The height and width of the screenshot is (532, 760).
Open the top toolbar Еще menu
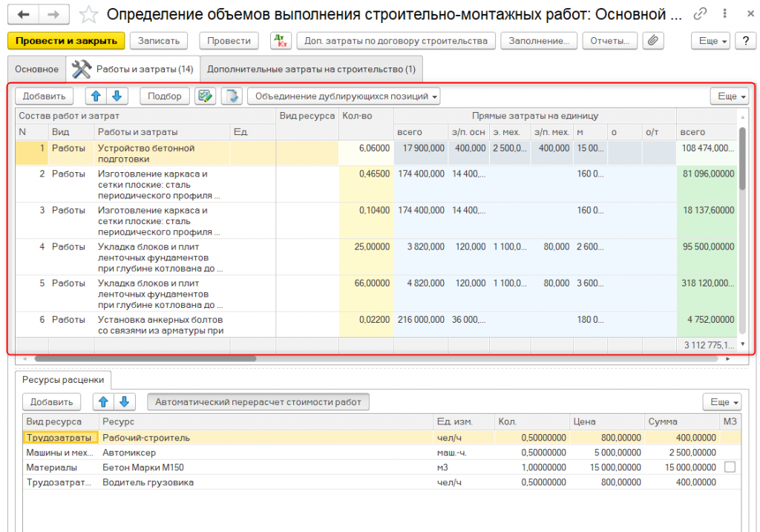point(710,41)
